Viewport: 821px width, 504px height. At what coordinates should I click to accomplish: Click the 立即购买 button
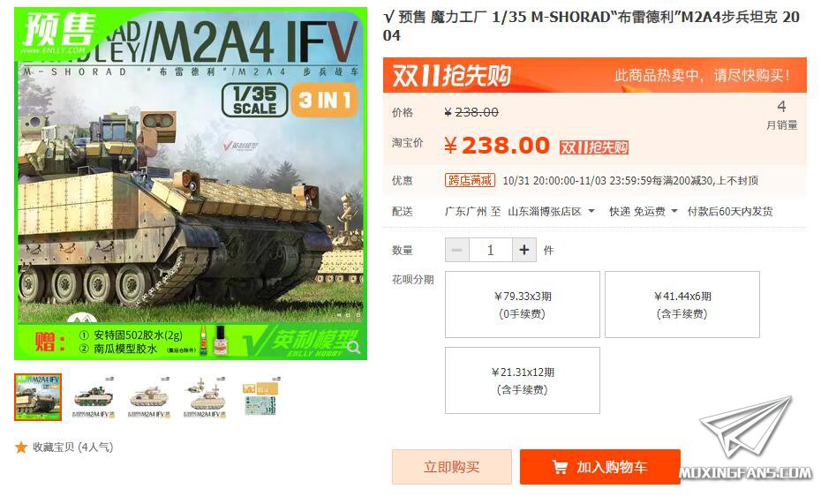pyautogui.click(x=452, y=467)
